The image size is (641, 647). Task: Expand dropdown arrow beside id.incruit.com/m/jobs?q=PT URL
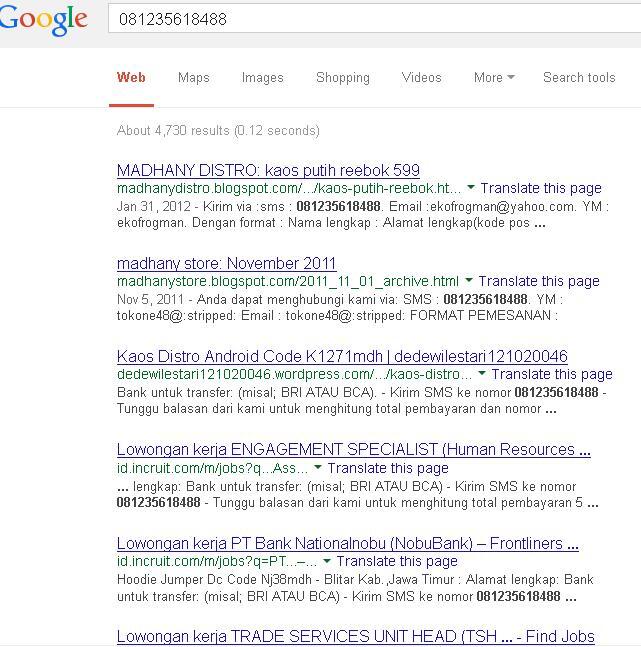(x=326, y=560)
